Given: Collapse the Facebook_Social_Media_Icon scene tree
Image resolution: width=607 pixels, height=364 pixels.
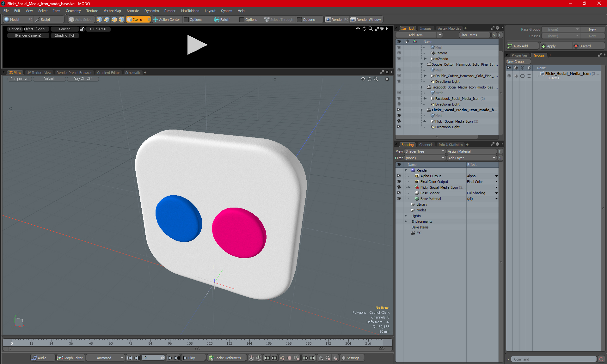Looking at the screenshot, I should tap(421, 87).
